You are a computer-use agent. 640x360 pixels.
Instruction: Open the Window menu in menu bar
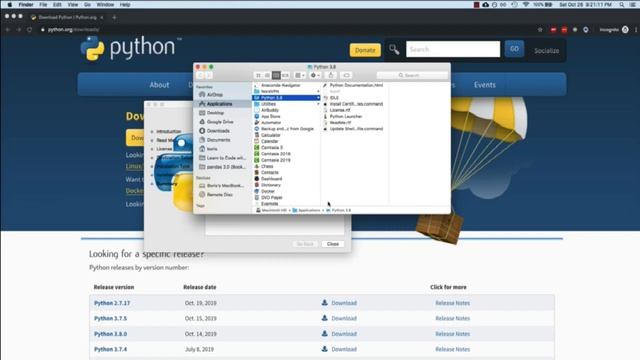click(105, 4)
